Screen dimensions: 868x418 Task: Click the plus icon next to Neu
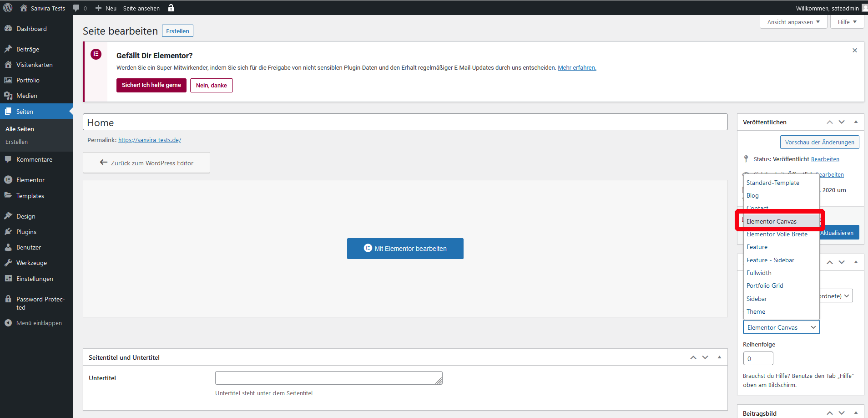point(98,8)
